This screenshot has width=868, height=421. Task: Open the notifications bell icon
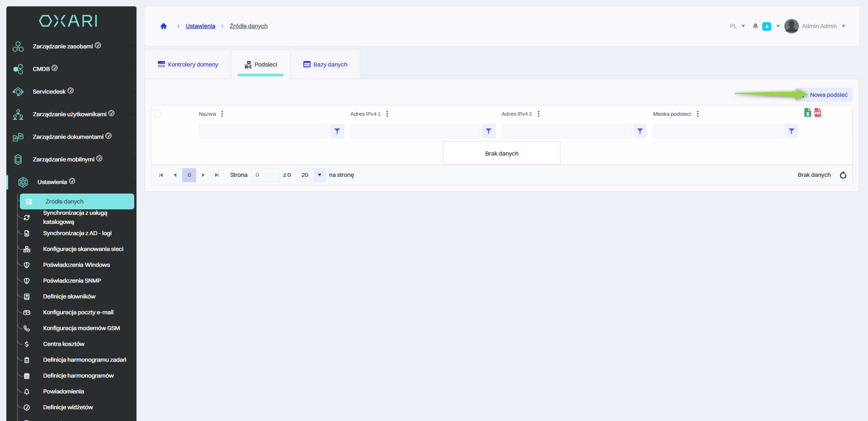[x=755, y=26]
